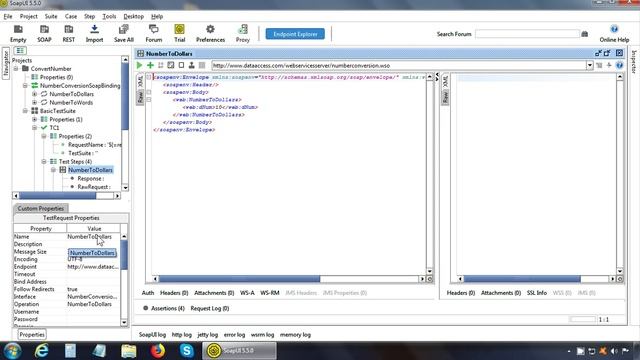
Task: Open Firefox from taskbar
Action: point(158,351)
